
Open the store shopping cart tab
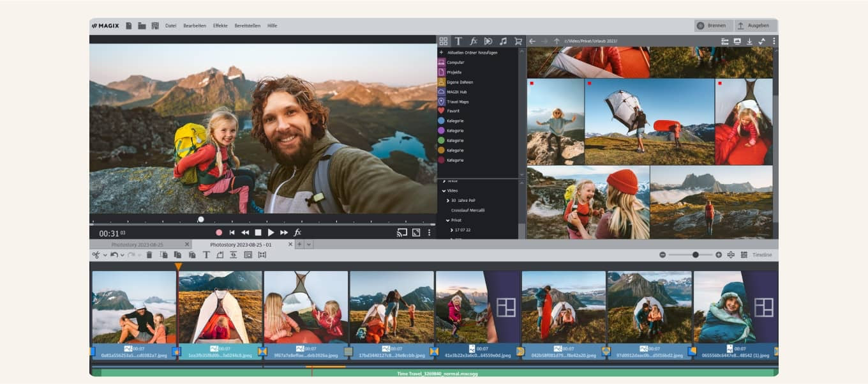[x=518, y=41]
